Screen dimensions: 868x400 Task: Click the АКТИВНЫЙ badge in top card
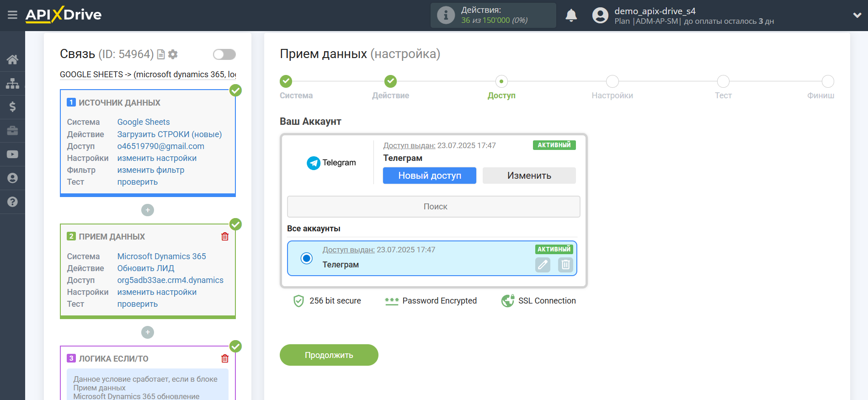tap(554, 145)
